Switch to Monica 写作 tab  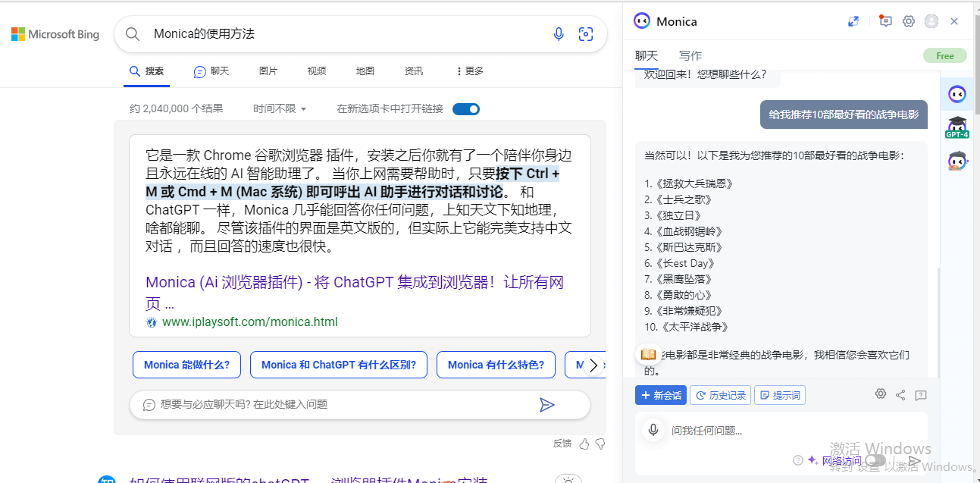click(x=690, y=55)
